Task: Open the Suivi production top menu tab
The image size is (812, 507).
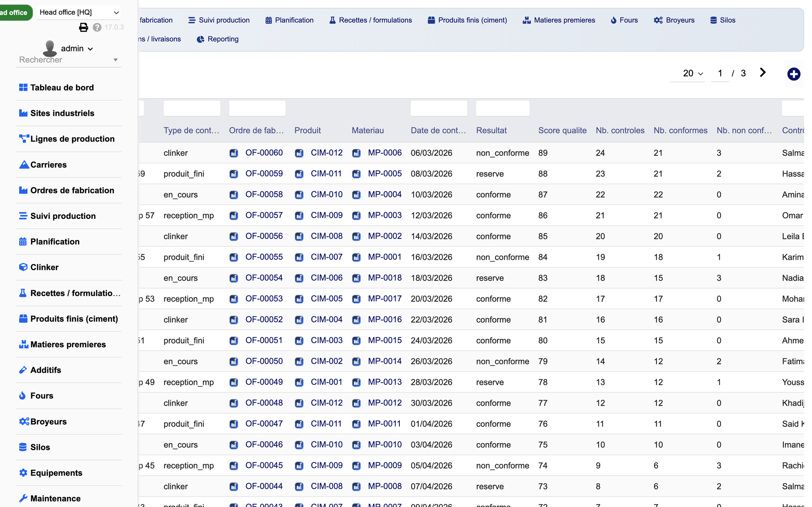Action: click(x=219, y=20)
